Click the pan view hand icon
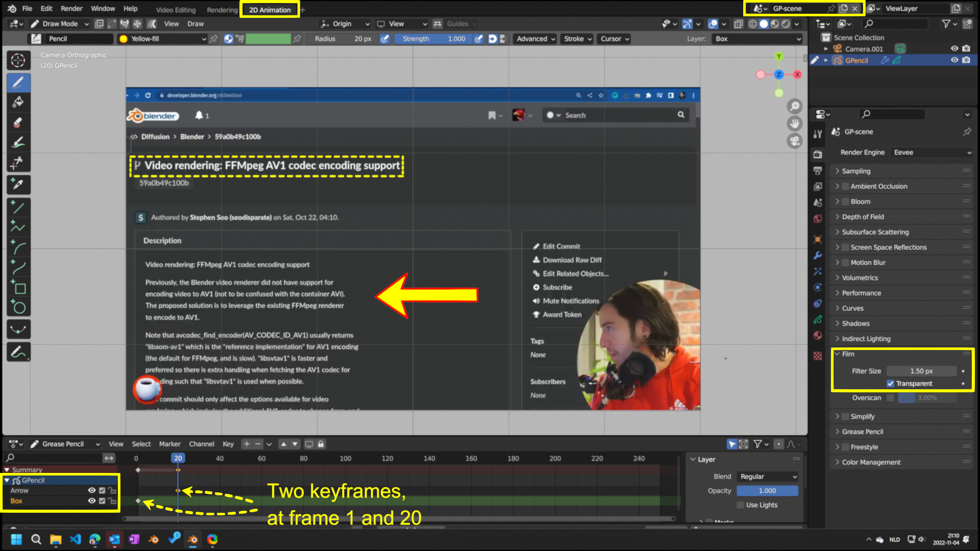Viewport: 980px width, 551px height. click(795, 124)
